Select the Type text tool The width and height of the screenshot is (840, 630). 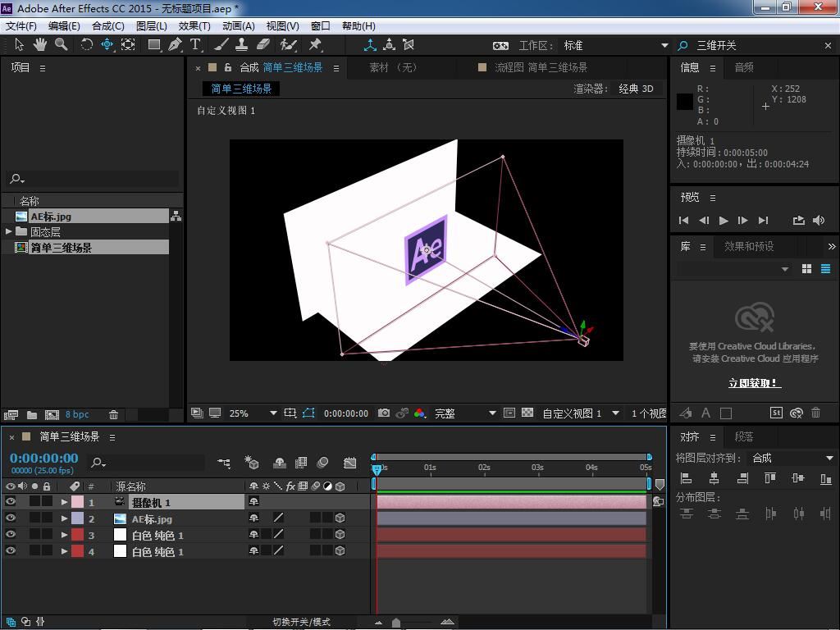tap(195, 44)
